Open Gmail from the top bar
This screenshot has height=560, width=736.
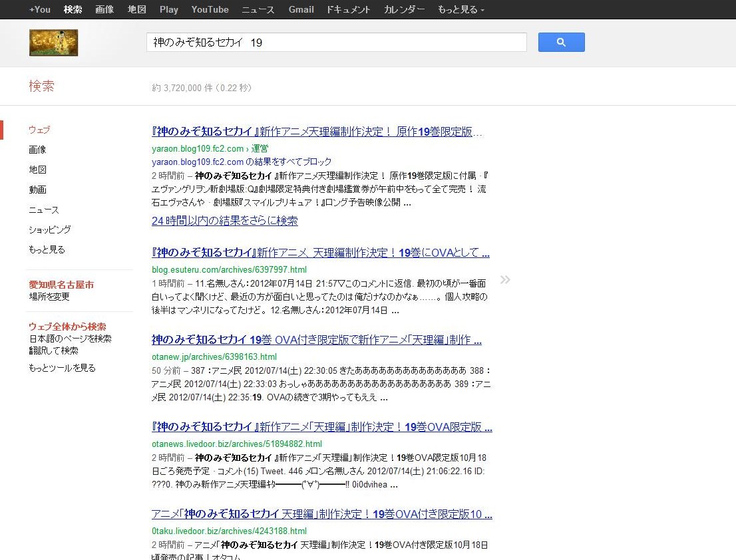click(301, 9)
